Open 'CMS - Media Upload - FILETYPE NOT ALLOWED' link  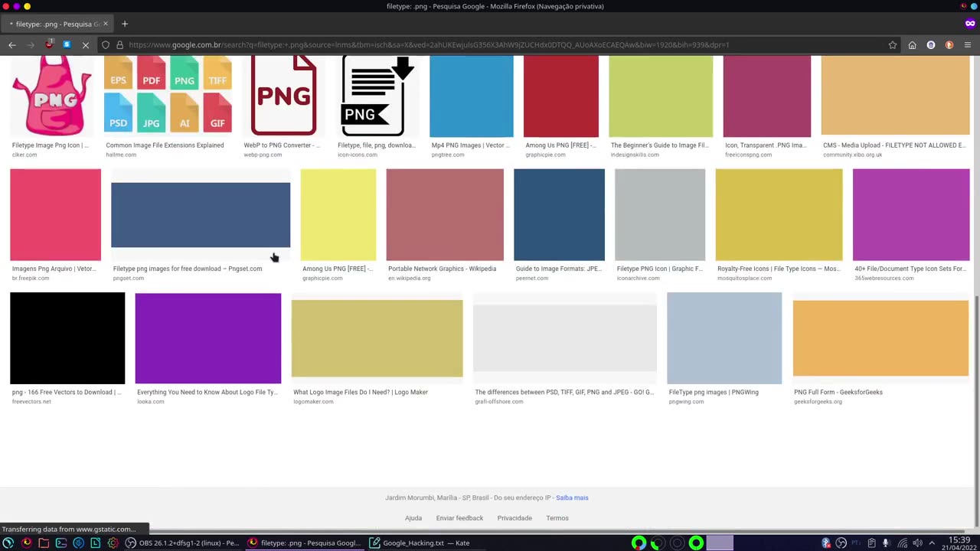click(894, 145)
